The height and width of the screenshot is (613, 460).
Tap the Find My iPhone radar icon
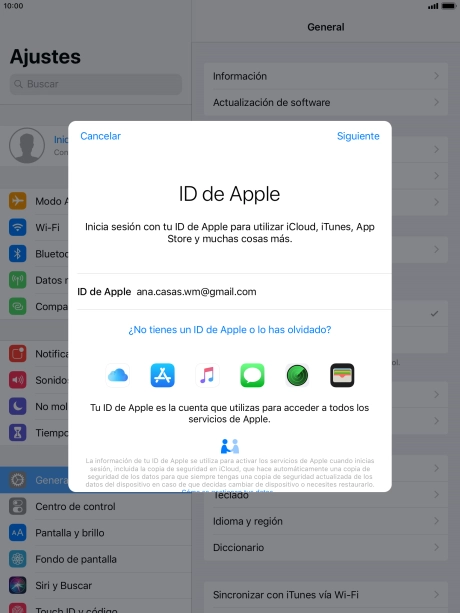coord(297,375)
